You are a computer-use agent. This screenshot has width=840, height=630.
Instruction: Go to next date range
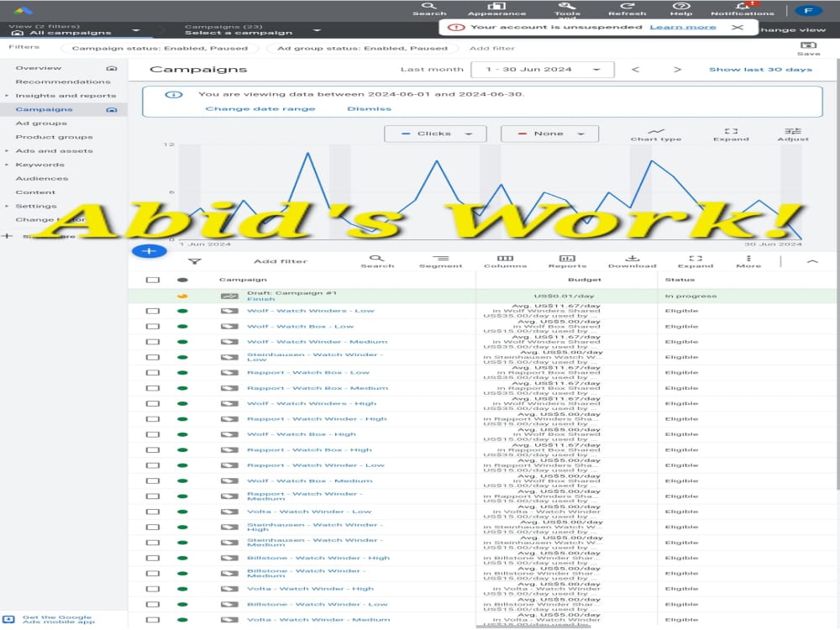(x=677, y=70)
